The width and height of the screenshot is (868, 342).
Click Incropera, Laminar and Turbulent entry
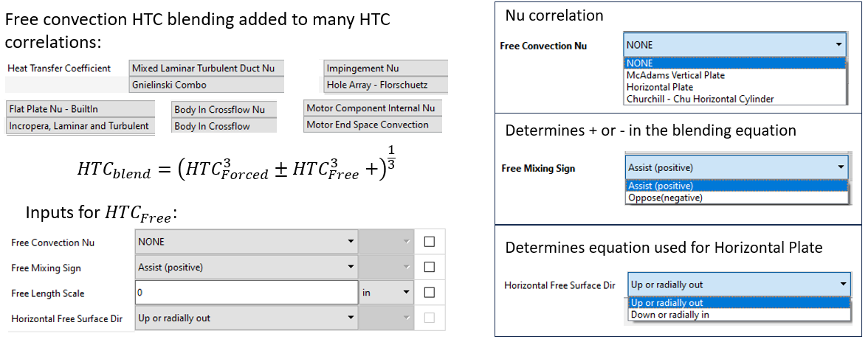[80, 126]
